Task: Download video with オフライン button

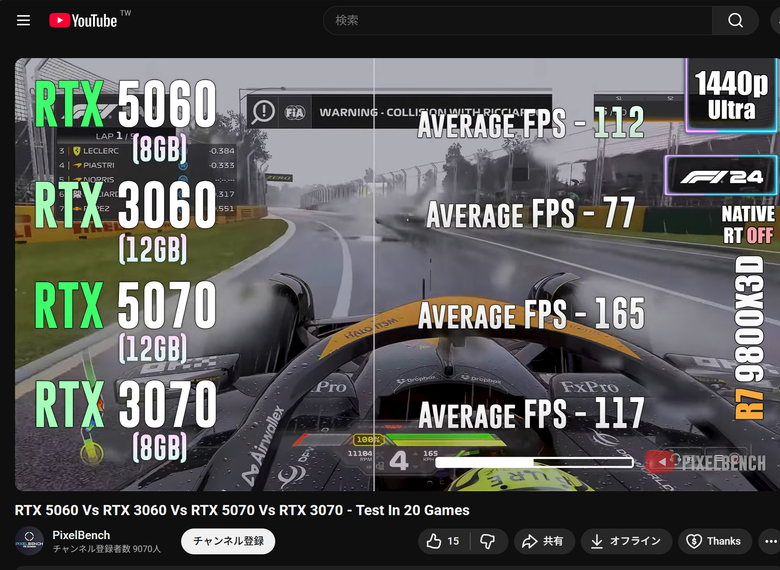Action: [x=626, y=541]
